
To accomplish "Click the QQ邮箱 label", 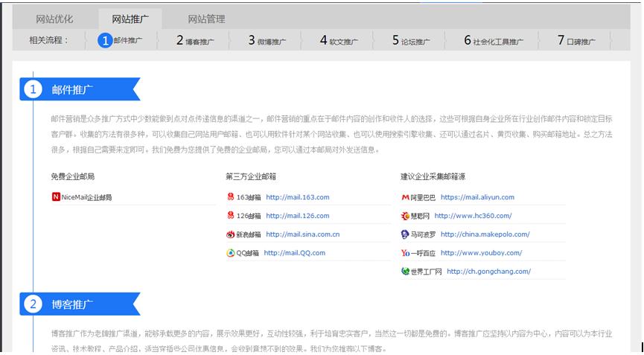I will 248,253.
